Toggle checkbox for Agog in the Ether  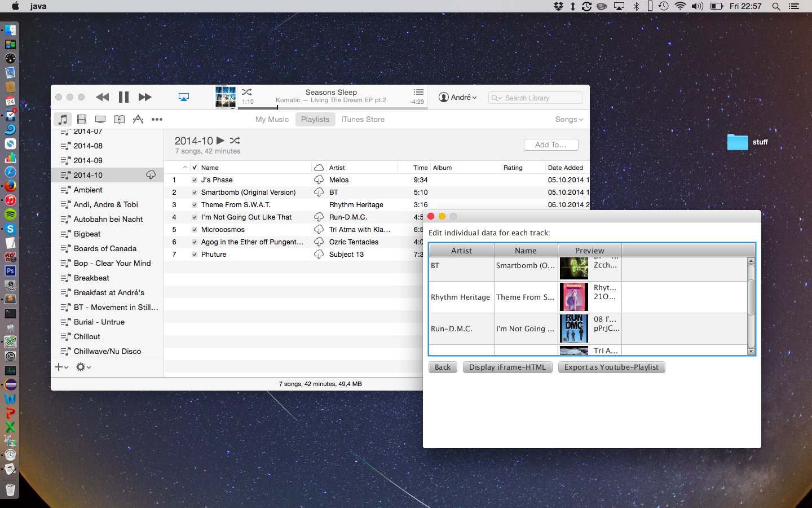195,242
